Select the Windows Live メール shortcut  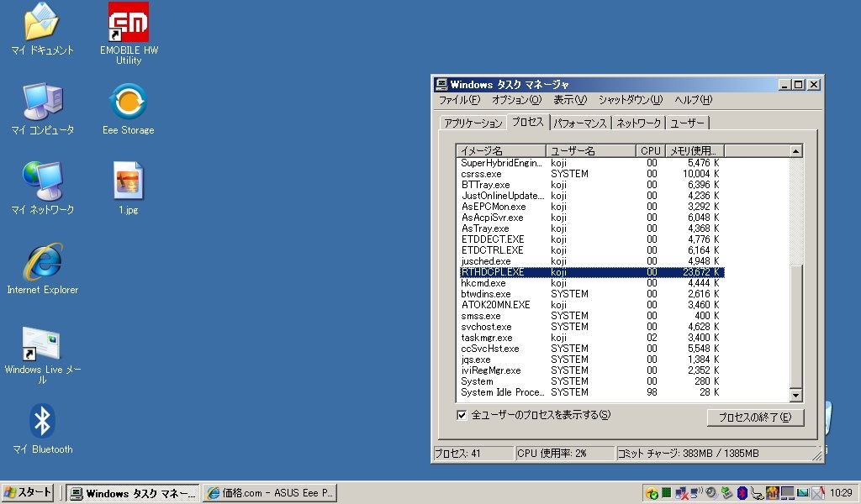(x=42, y=354)
